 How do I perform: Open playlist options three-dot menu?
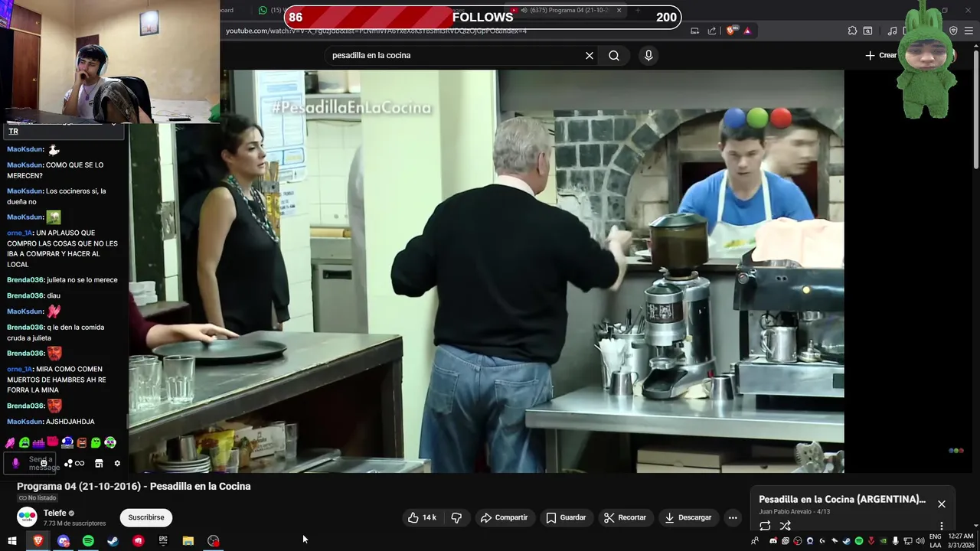[x=942, y=526]
